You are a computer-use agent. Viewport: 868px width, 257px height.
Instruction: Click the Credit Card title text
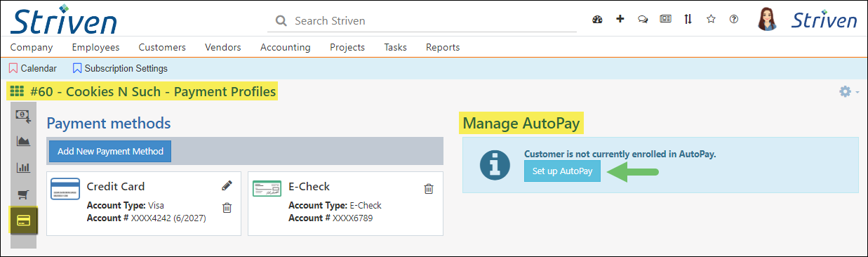[116, 186]
